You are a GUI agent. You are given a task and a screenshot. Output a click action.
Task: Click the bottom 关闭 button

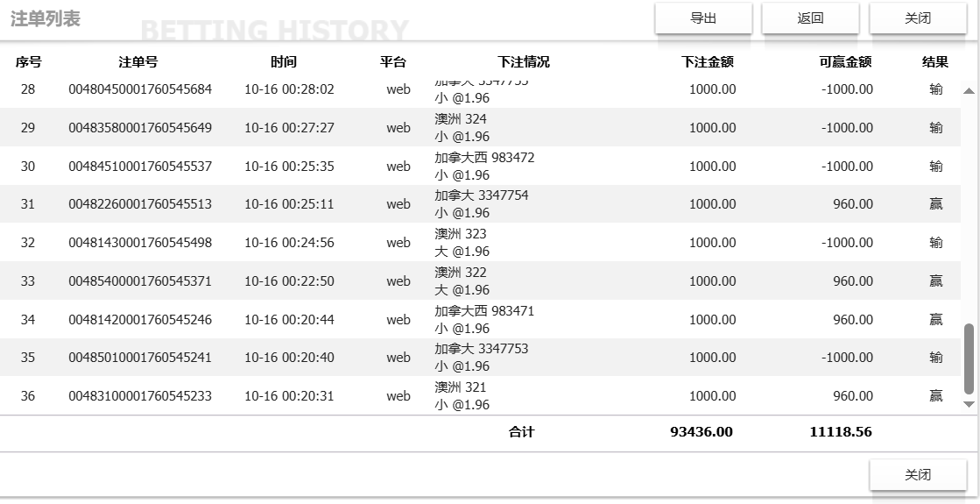pos(917,475)
